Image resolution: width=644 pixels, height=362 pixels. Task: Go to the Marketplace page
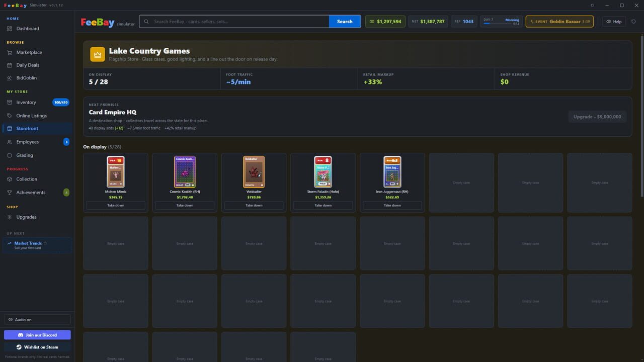tap(37, 52)
